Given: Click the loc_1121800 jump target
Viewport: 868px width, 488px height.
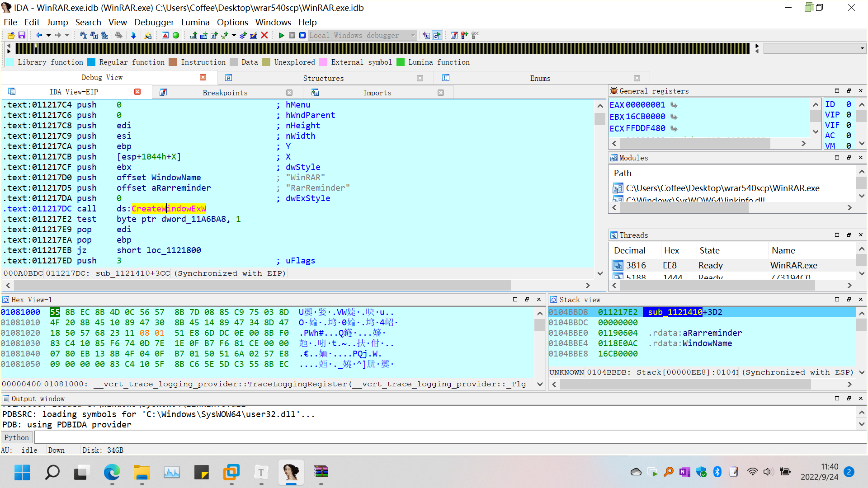Looking at the screenshot, I should pos(174,250).
